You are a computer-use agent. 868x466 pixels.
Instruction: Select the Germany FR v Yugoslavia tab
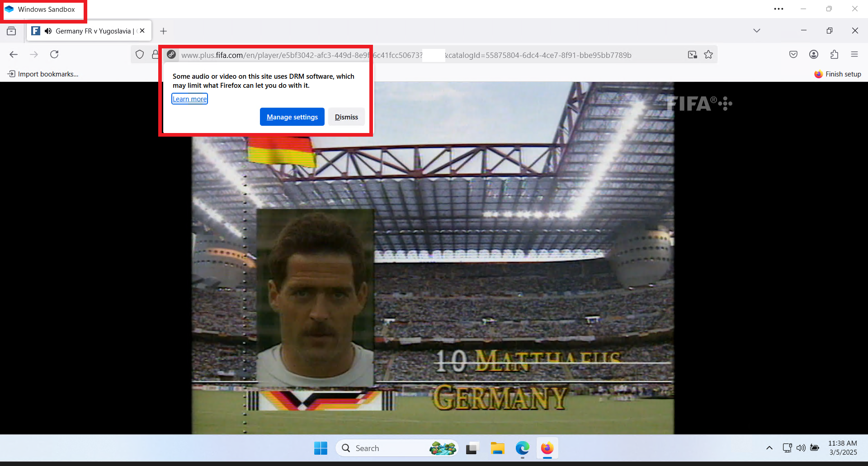89,31
